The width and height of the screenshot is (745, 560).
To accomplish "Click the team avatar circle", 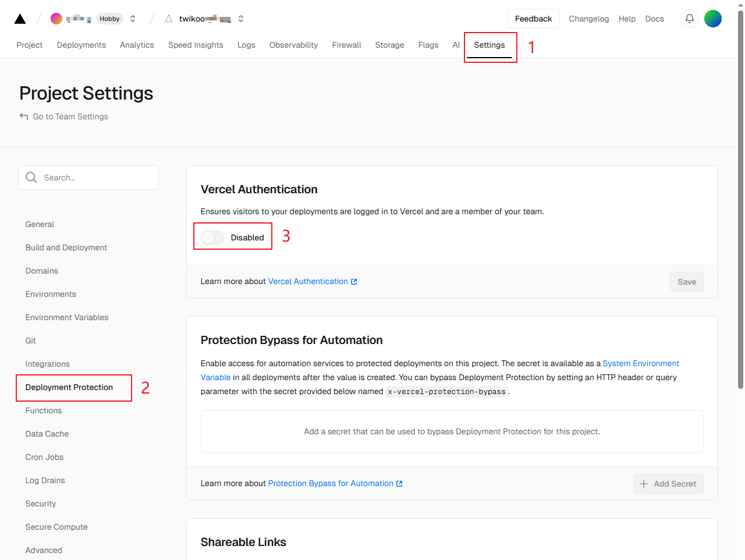I will click(56, 19).
